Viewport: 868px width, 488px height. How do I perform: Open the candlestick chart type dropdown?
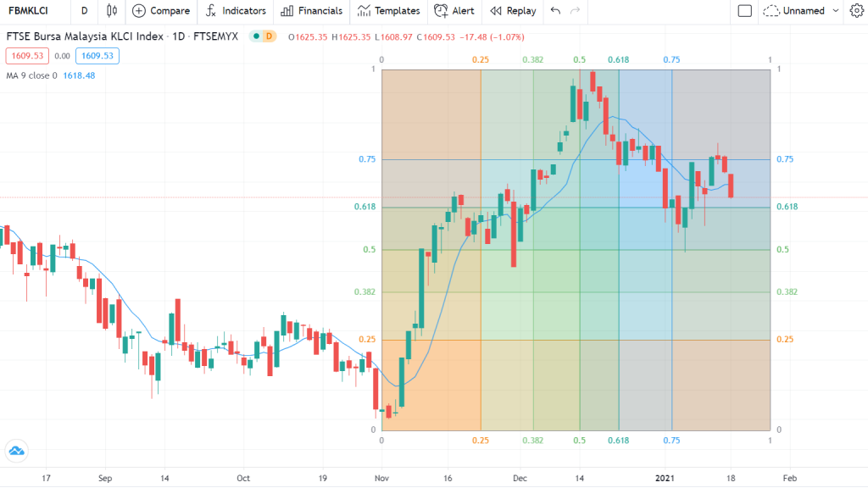tap(111, 11)
